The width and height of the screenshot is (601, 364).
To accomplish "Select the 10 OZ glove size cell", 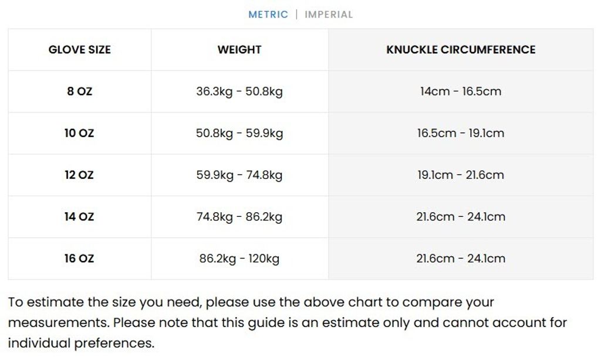I will point(80,133).
